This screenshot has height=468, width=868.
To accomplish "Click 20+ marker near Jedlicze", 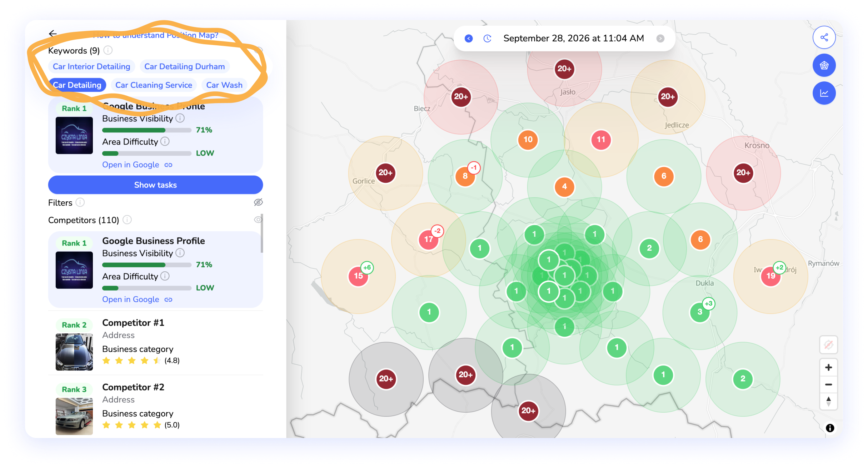I will (x=668, y=97).
